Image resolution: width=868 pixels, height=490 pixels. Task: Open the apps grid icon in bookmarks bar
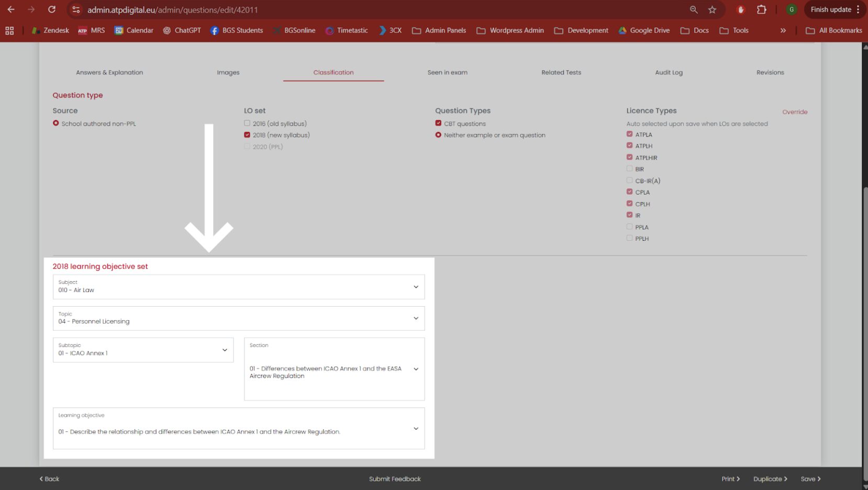pos(9,30)
